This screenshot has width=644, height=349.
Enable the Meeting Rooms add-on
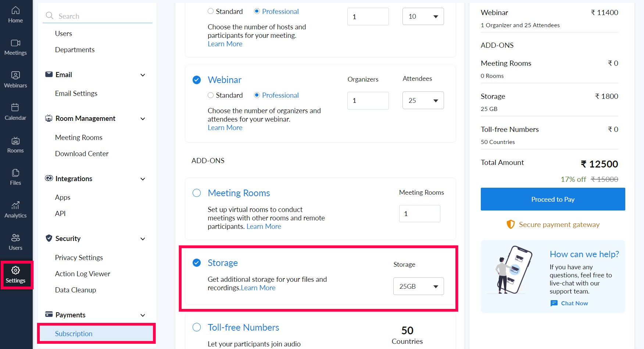(197, 193)
